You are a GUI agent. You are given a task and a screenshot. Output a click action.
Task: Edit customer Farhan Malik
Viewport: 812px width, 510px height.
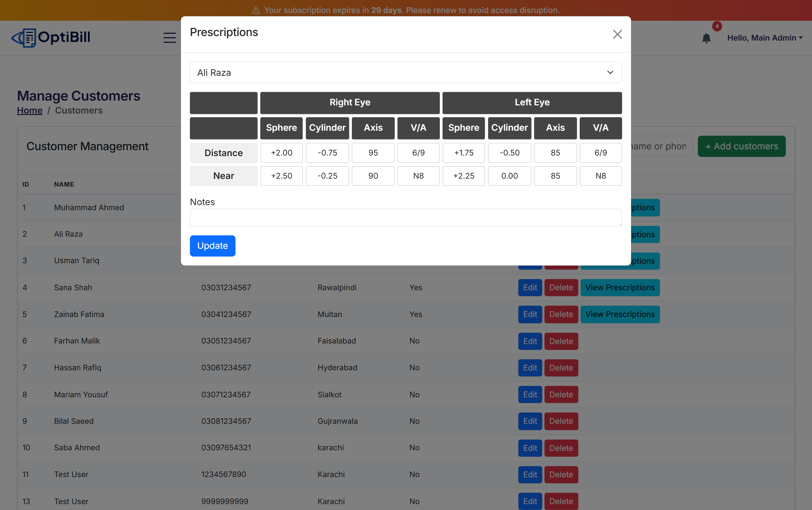(530, 341)
